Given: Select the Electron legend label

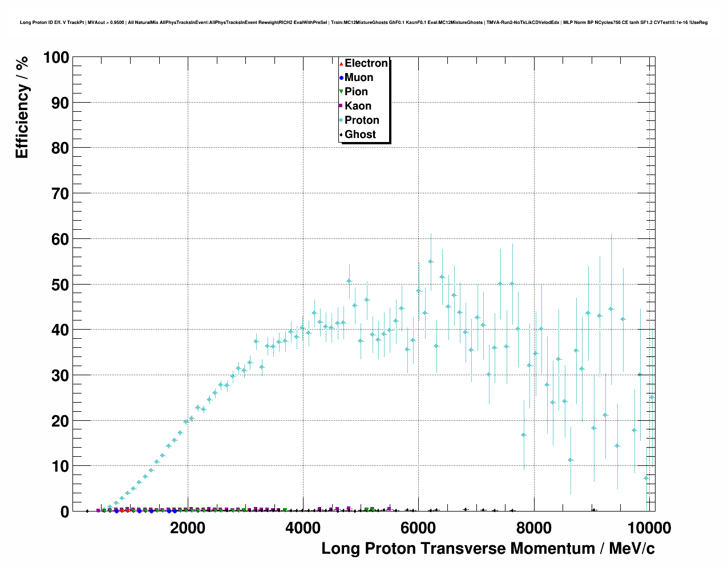Looking at the screenshot, I should tap(366, 63).
